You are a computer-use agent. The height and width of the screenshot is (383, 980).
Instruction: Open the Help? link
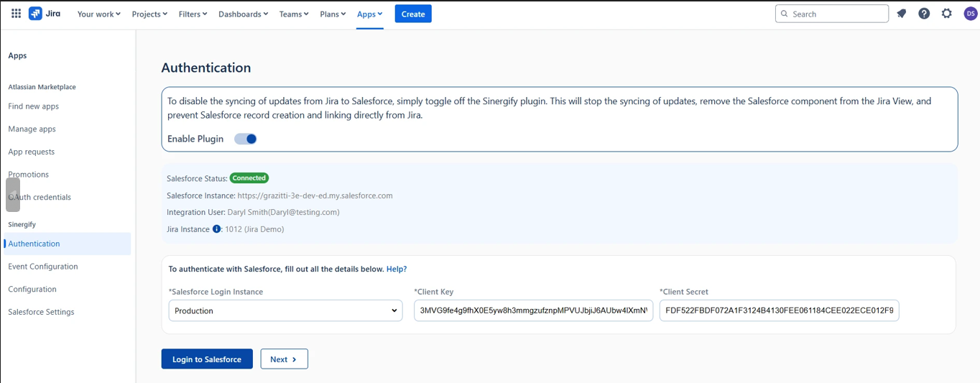tap(397, 269)
